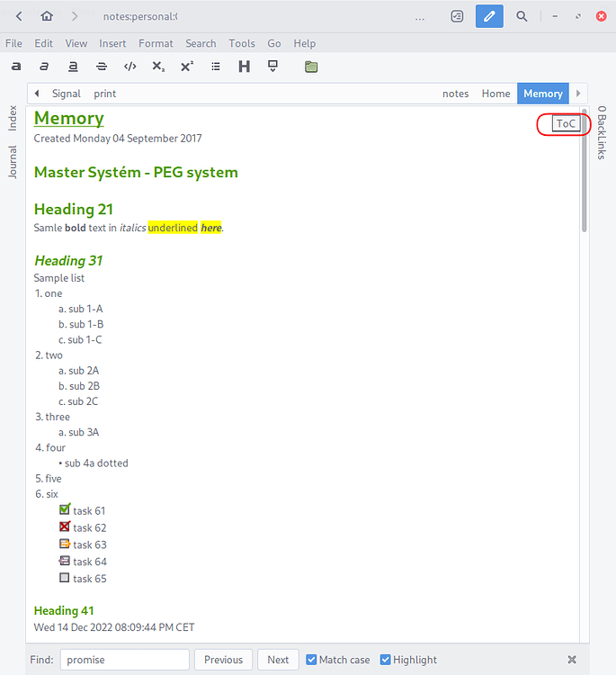Go forward using the right arrow
The image size is (616, 675).
tap(75, 16)
